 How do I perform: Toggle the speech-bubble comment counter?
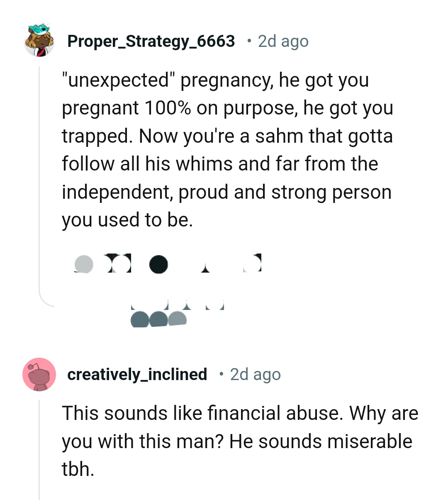159,264
